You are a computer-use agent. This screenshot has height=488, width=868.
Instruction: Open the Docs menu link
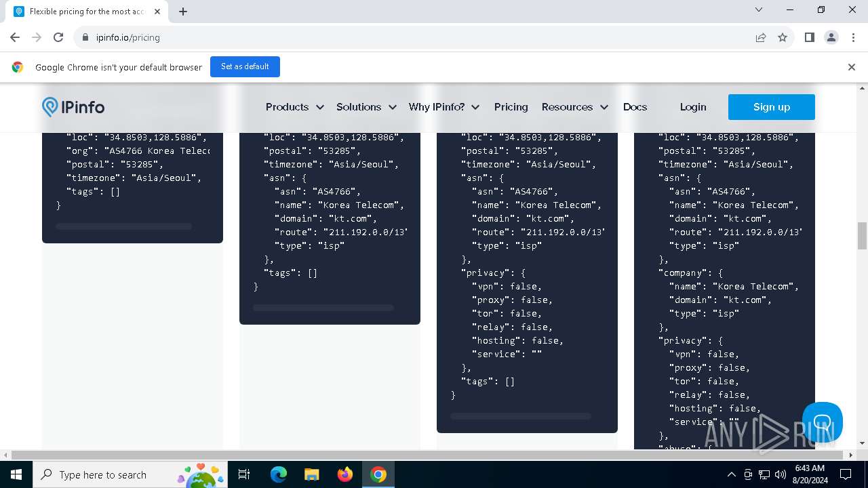tap(635, 107)
